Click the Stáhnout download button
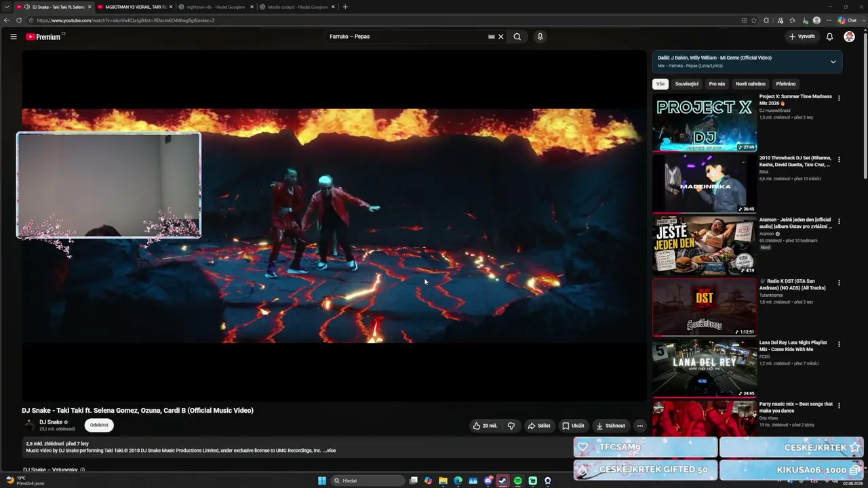The width and height of the screenshot is (868, 488). [x=610, y=426]
